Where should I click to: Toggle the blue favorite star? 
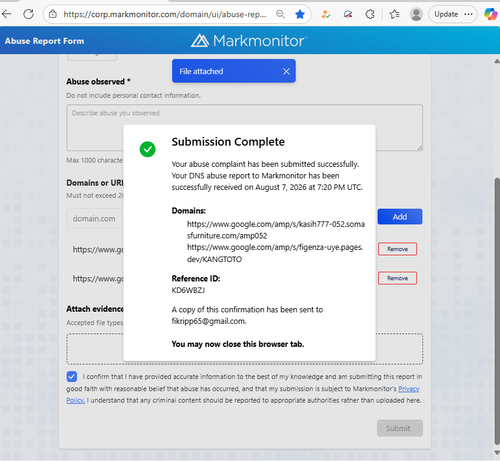pyautogui.click(x=300, y=14)
